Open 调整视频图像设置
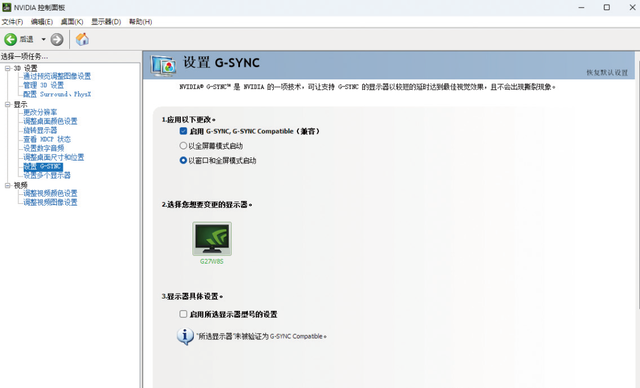Viewport: 640px width, 388px height. click(50, 202)
